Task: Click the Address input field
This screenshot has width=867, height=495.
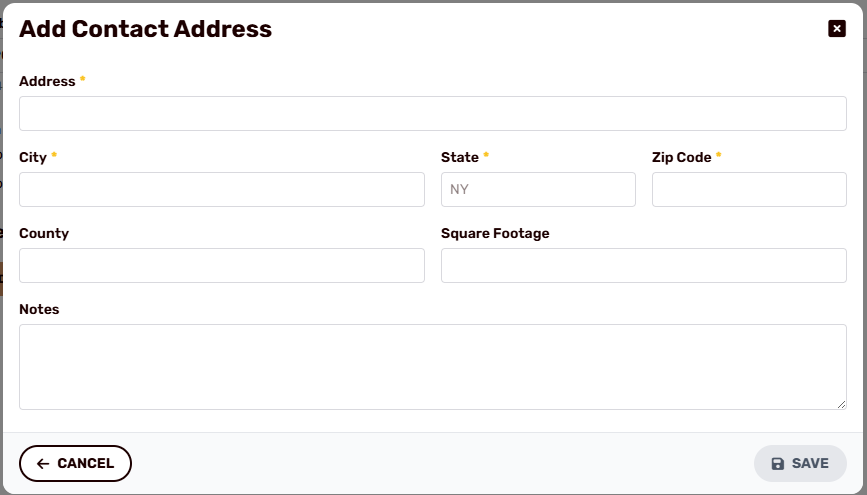Action: (x=432, y=113)
